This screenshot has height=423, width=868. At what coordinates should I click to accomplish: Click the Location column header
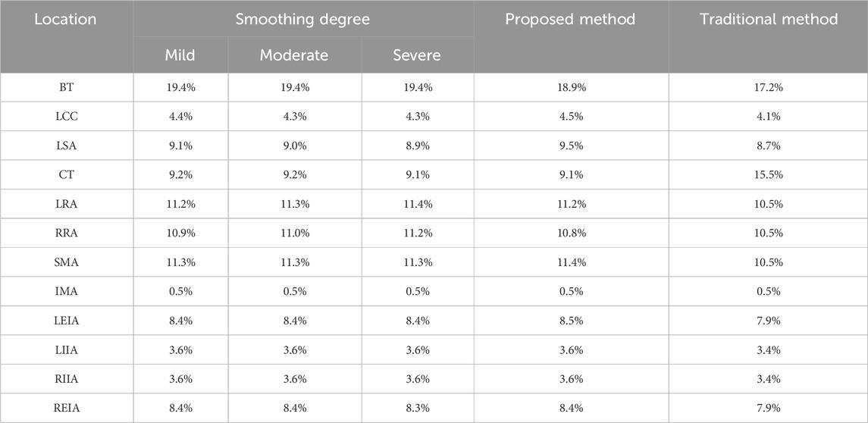click(x=66, y=19)
